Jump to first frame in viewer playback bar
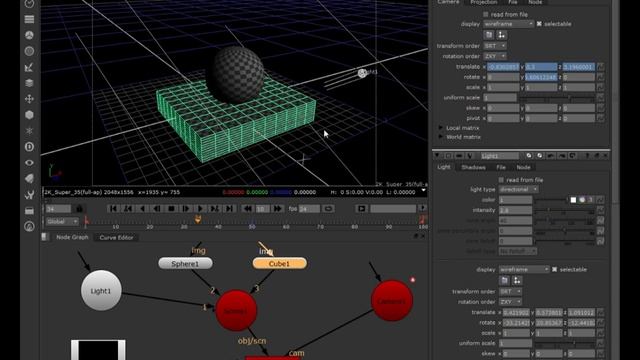640x360 pixels. [113, 209]
